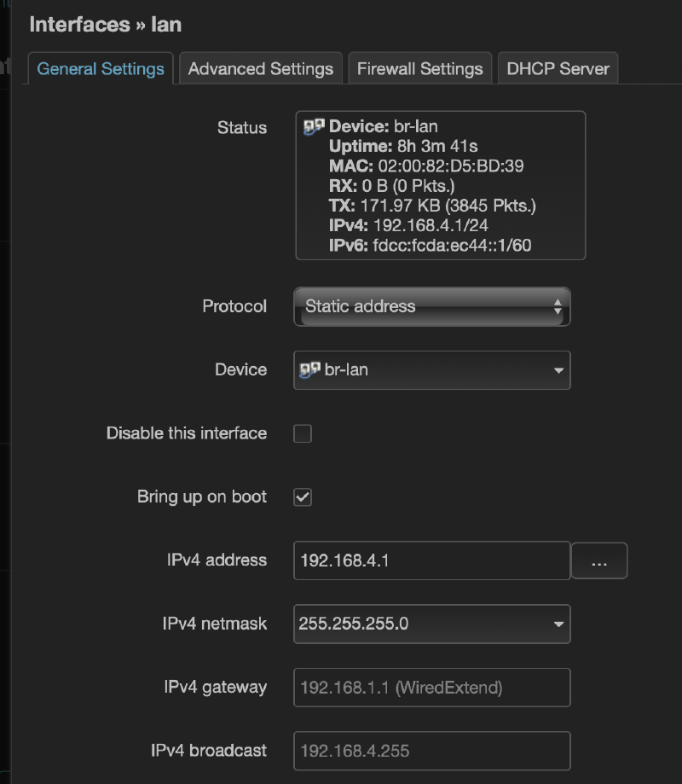The height and width of the screenshot is (784, 682).
Task: Click the bridge device icon in Status box
Action: pyautogui.click(x=314, y=126)
